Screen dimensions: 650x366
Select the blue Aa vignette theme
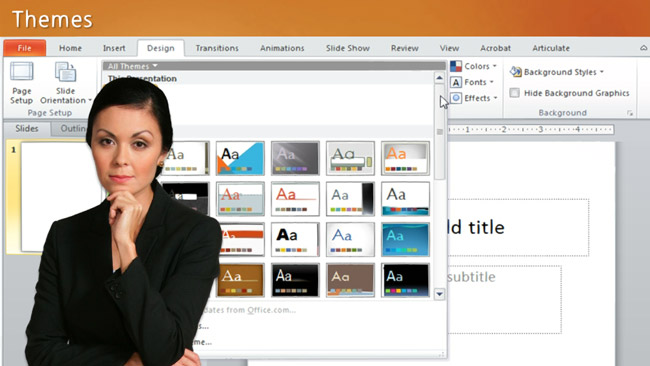350,240
